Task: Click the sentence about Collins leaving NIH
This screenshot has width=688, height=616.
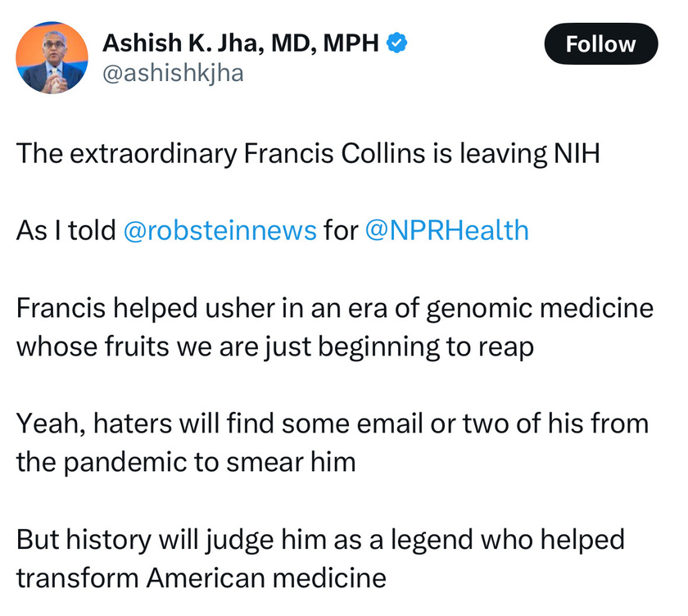Action: [x=308, y=153]
